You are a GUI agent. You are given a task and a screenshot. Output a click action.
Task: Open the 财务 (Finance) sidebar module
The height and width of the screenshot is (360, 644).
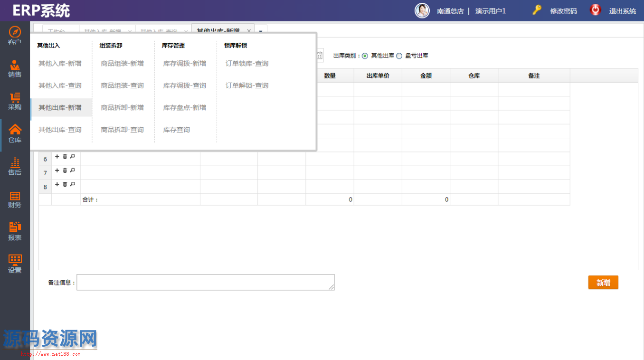point(15,199)
